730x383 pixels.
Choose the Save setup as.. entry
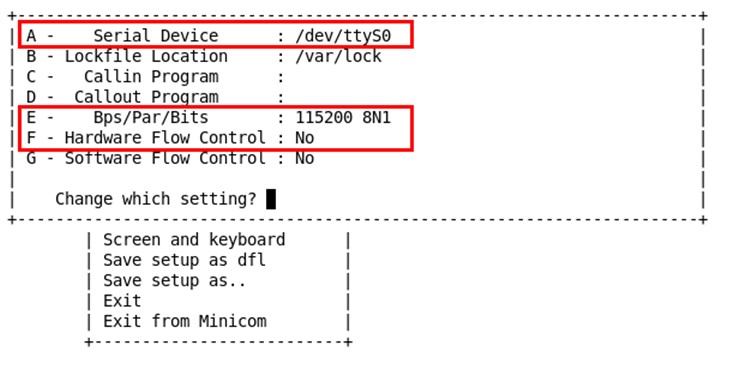174,281
